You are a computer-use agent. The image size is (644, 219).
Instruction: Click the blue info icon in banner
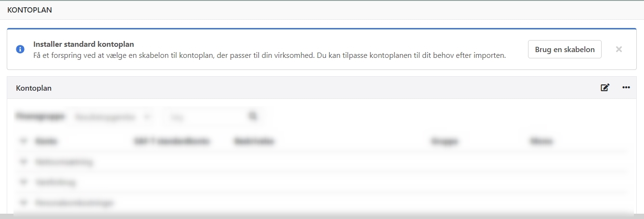point(20,49)
